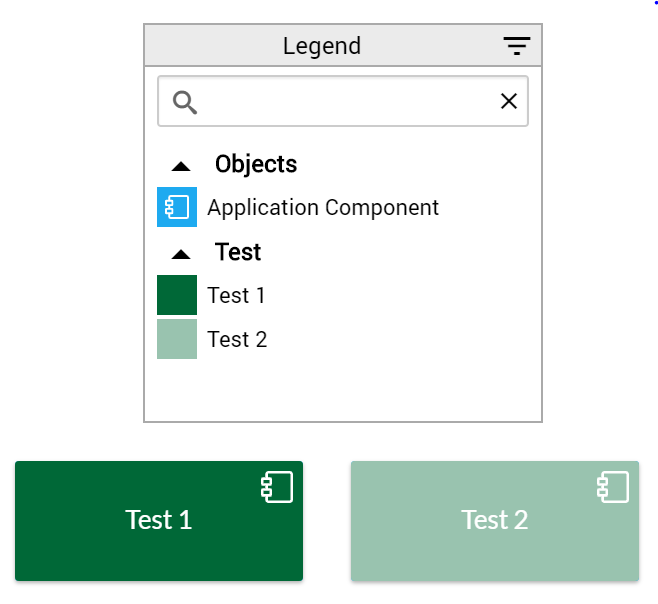The image size is (658, 604).
Task: Select the light green Test 2 swatch
Action: coord(177,339)
